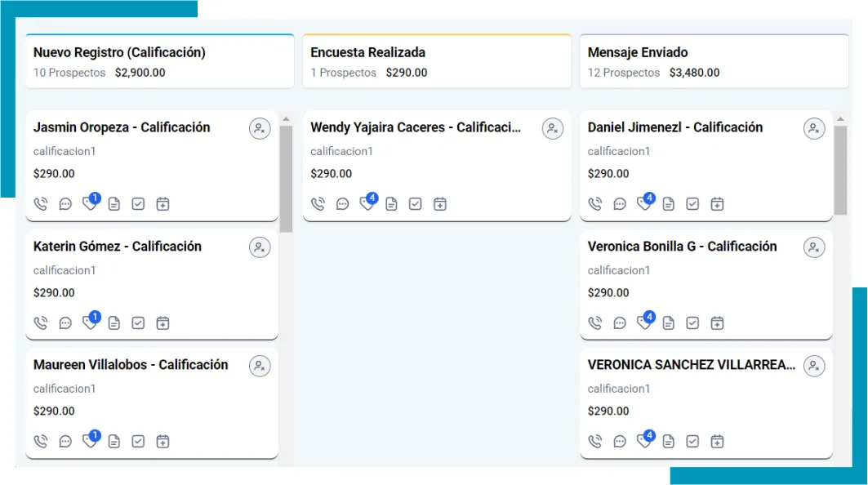868x485 pixels.
Task: Click task checkmark icon on Maureen Villalobos card
Action: 138,442
